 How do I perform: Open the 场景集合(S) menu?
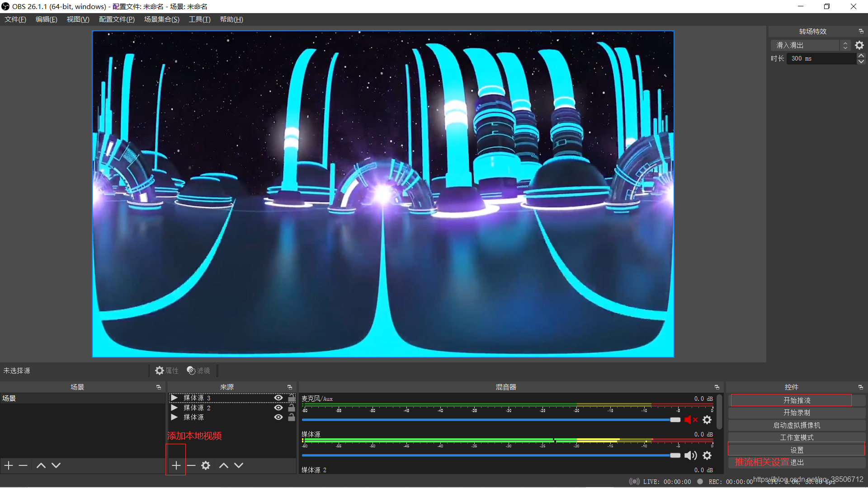tap(161, 19)
